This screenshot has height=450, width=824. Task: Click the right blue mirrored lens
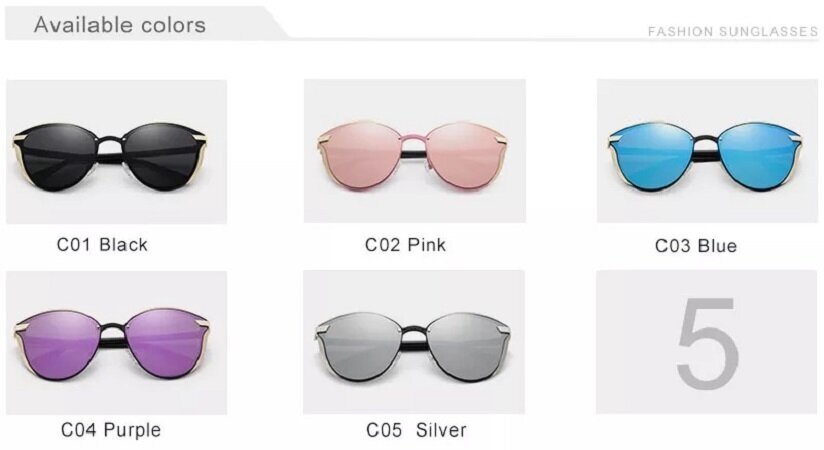[x=758, y=155]
